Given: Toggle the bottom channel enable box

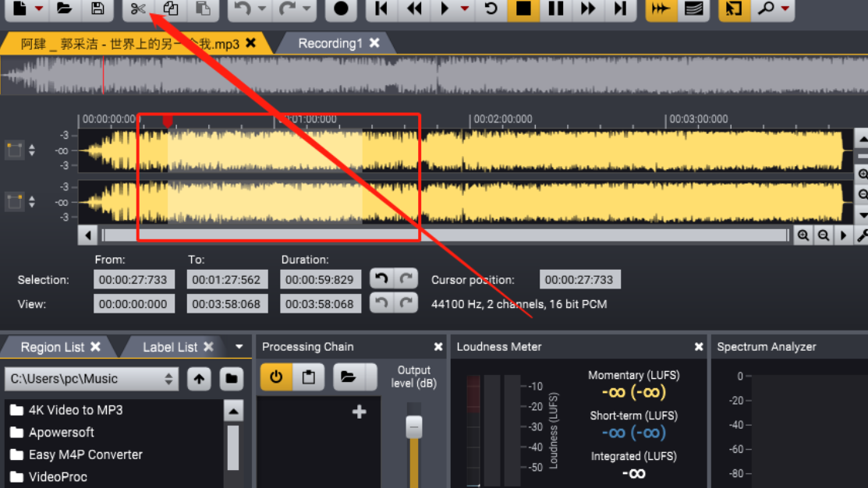Looking at the screenshot, I should tap(14, 201).
